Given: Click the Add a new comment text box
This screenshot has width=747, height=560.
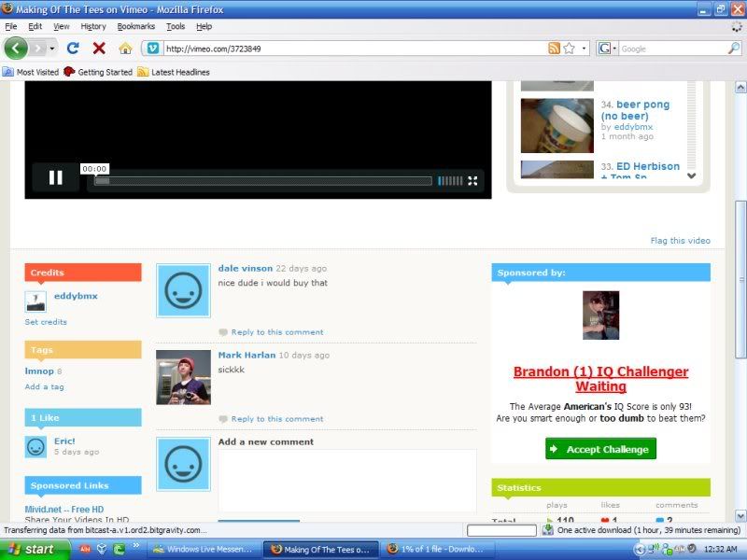Looking at the screenshot, I should click(x=347, y=481).
